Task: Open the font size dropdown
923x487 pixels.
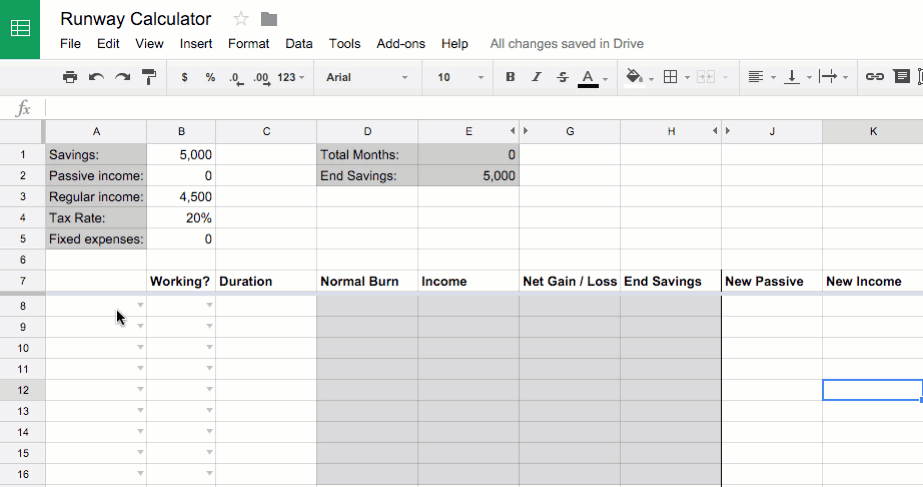Action: click(x=459, y=77)
